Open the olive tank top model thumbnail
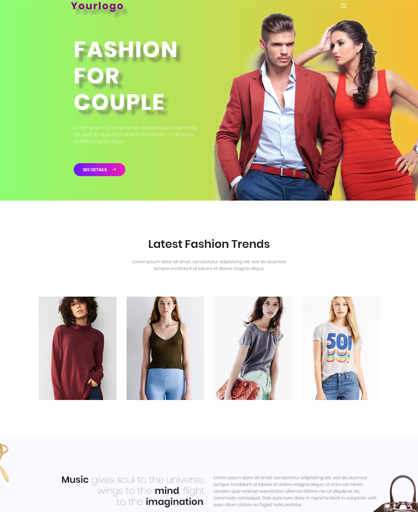Viewport: 418px width, 512px height. click(165, 348)
